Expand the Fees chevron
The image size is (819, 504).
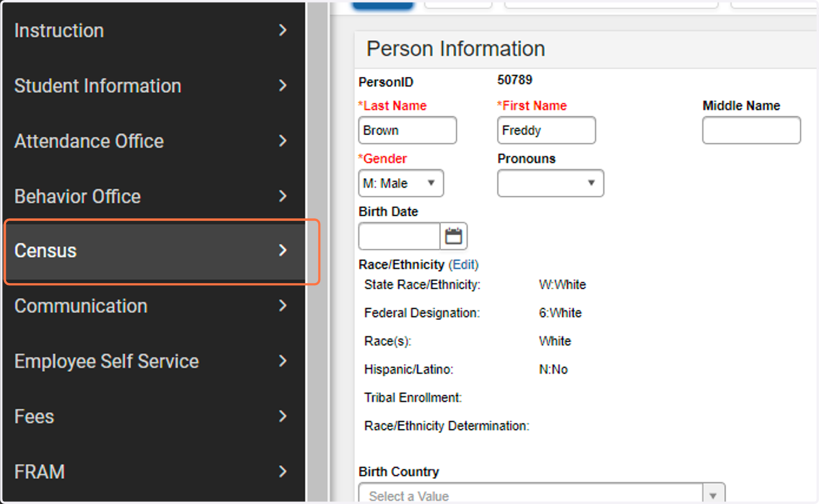283,416
